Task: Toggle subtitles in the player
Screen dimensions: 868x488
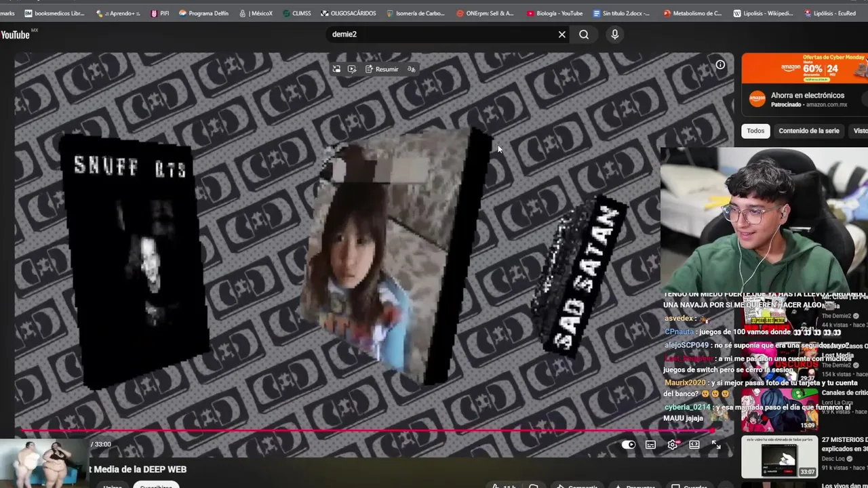Action: (650, 445)
